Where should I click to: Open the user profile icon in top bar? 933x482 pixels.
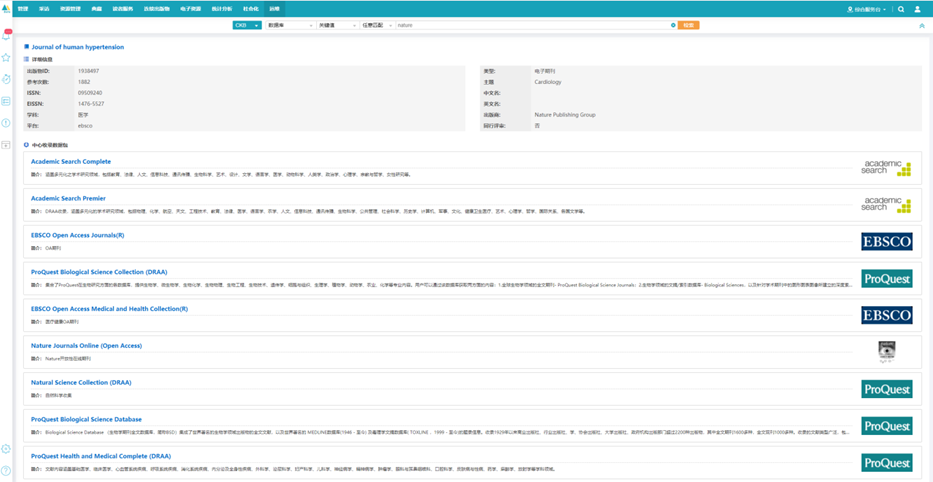click(917, 10)
